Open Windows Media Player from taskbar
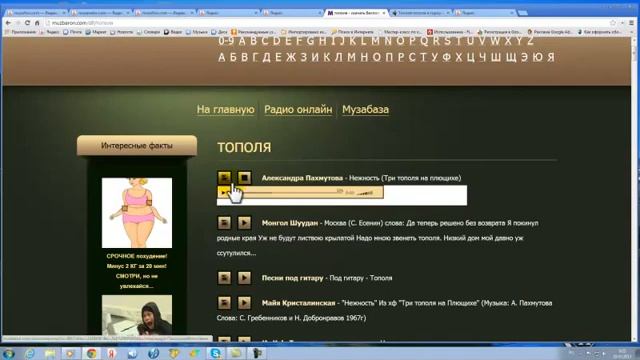 (x=71, y=353)
